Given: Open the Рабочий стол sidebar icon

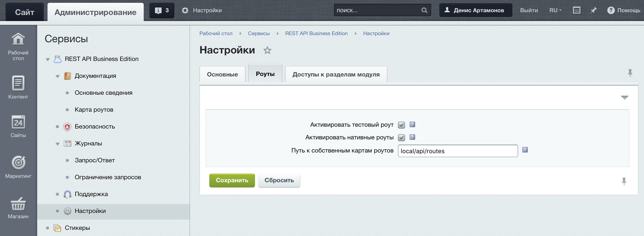Looking at the screenshot, I should [18, 39].
